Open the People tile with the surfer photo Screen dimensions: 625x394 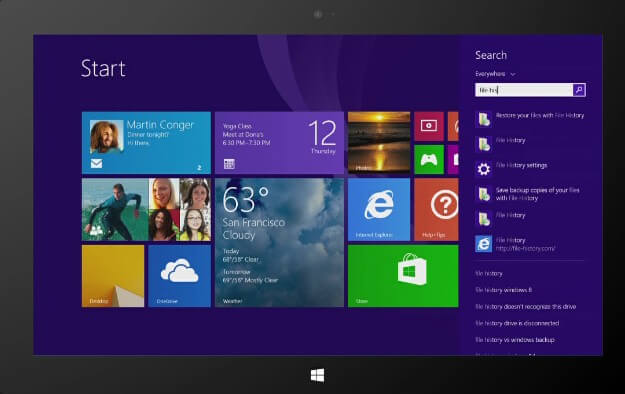click(146, 209)
